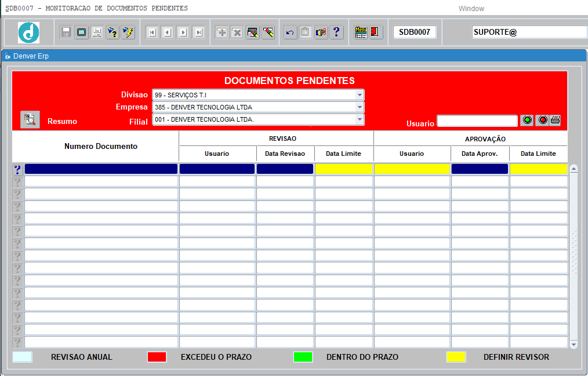Click the Resumo label

(62, 121)
